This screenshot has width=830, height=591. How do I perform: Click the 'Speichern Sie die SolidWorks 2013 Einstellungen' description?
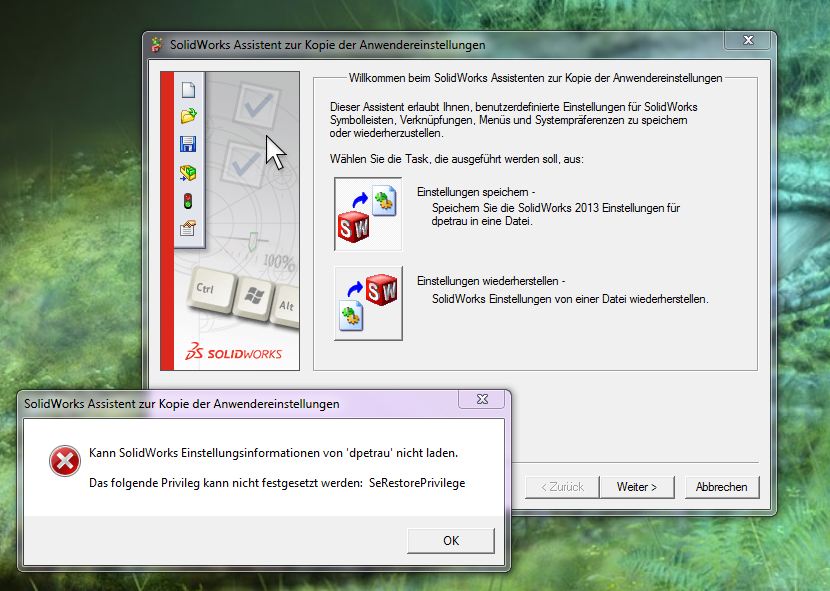pyautogui.click(x=556, y=214)
